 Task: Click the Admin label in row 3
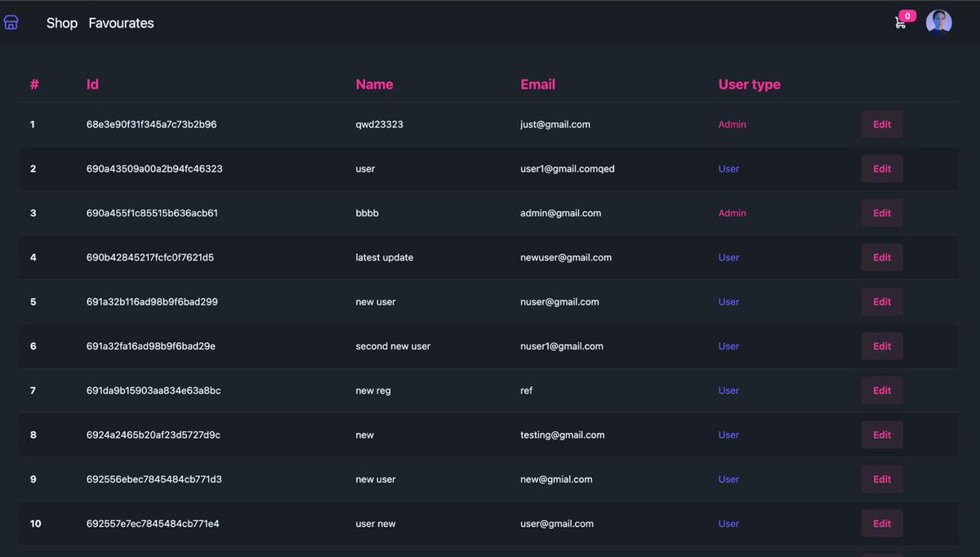pos(732,212)
